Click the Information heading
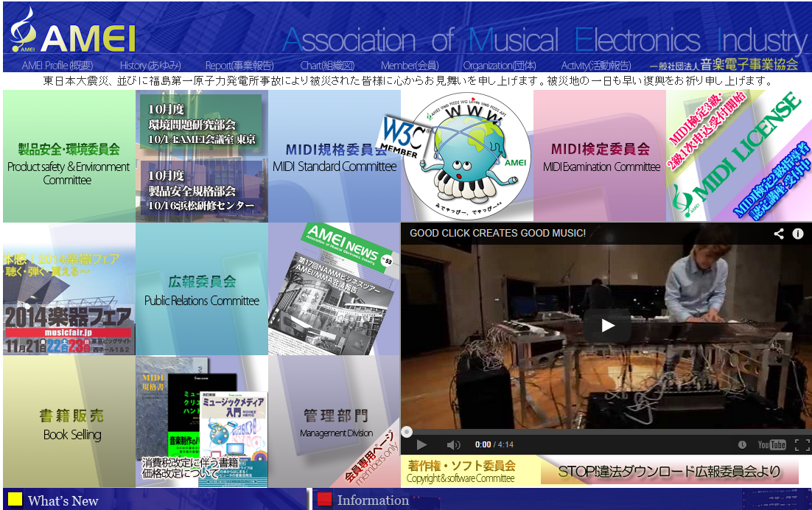Image resolution: width=812 pixels, height=510 pixels. click(373, 500)
